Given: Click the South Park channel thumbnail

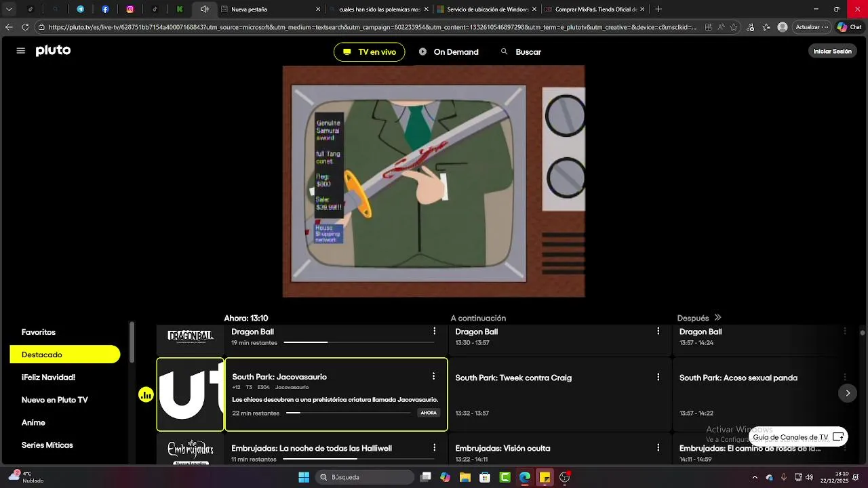Looking at the screenshot, I should click(191, 394).
